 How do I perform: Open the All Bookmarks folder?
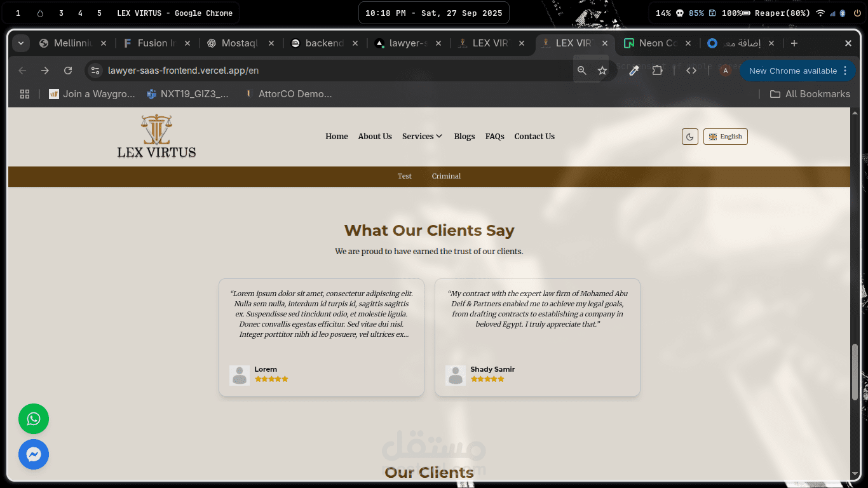coord(810,94)
